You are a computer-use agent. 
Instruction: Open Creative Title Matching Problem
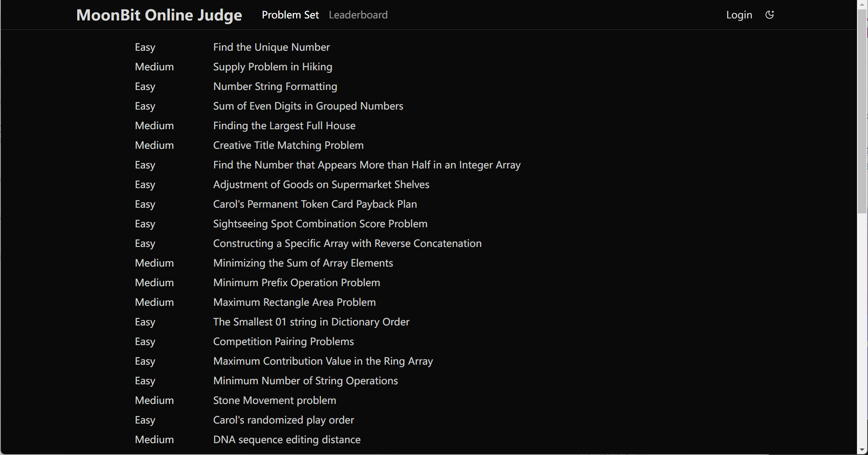coord(288,145)
